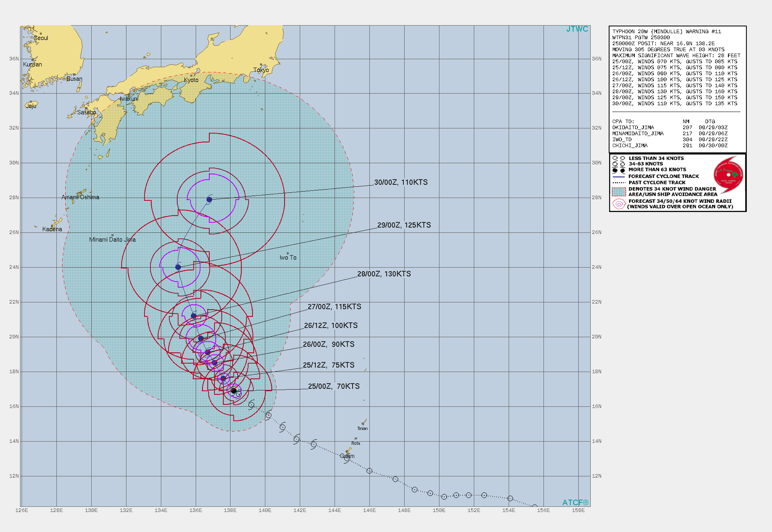Click the forecast cyclone track line sample
Image resolution: width=772 pixels, height=532 pixels.
pos(619,176)
